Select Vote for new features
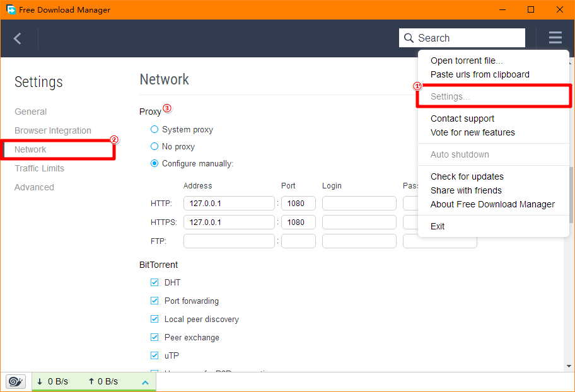 [x=472, y=132]
